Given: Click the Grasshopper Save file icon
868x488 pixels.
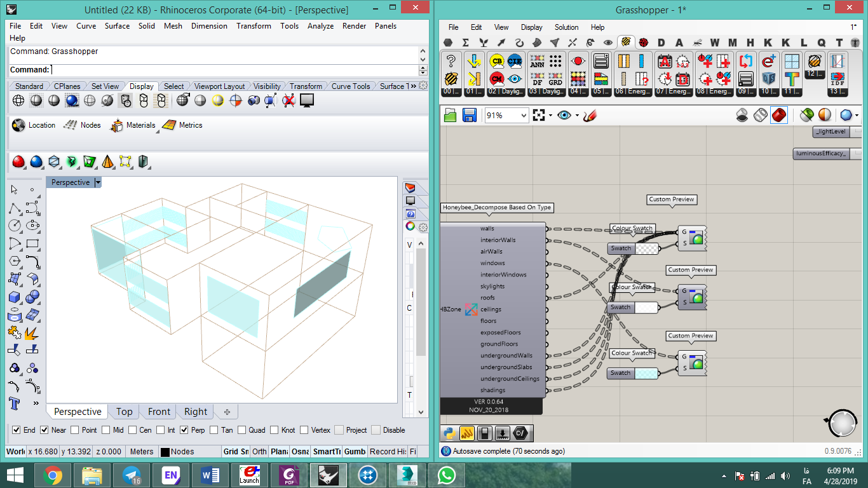Looking at the screenshot, I should pos(470,115).
